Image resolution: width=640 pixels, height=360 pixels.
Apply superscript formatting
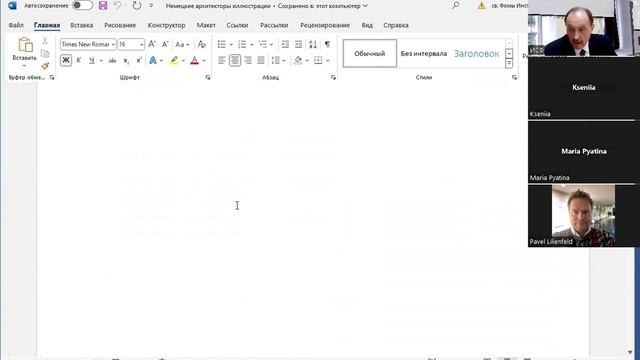[x=139, y=60]
